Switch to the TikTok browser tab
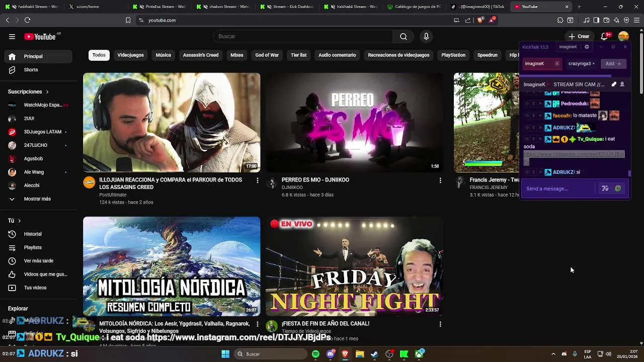The width and height of the screenshot is (644, 362). point(478,7)
